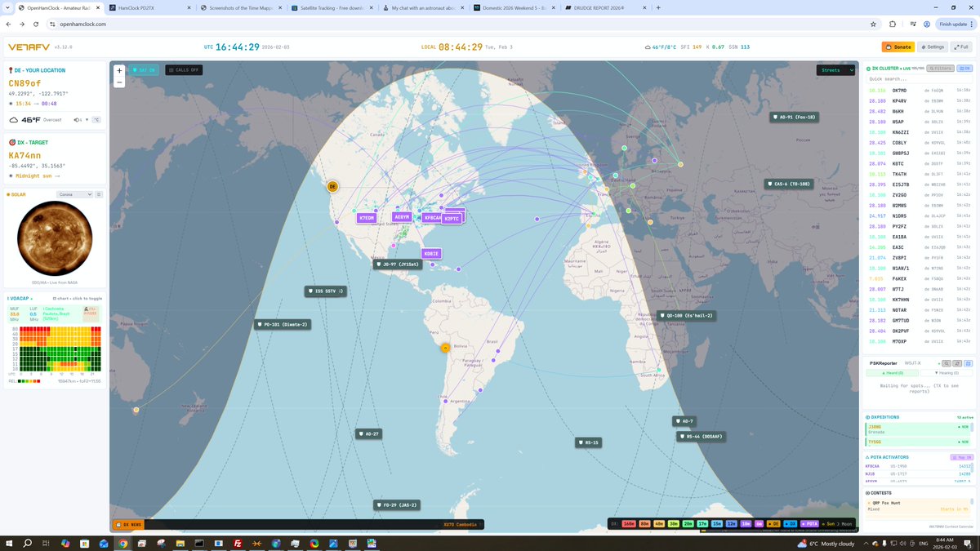Image resolution: width=980 pixels, height=551 pixels.
Task: Click the 20m band color legend
Action: coord(688,524)
